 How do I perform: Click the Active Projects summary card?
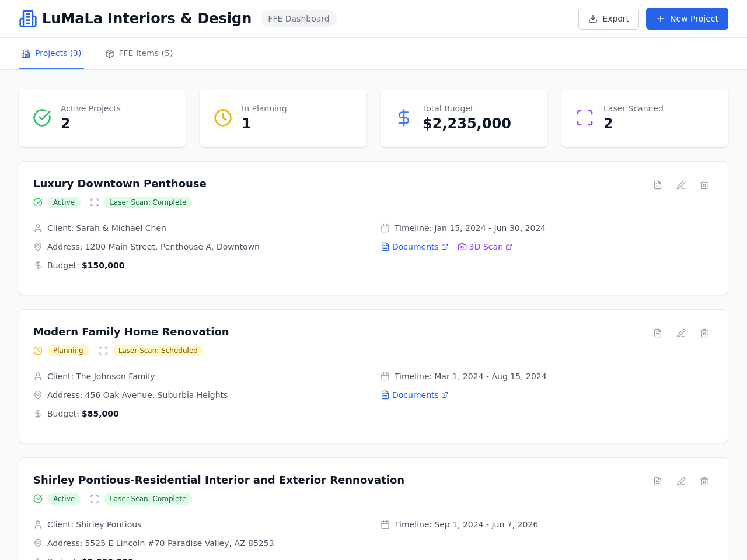click(102, 118)
